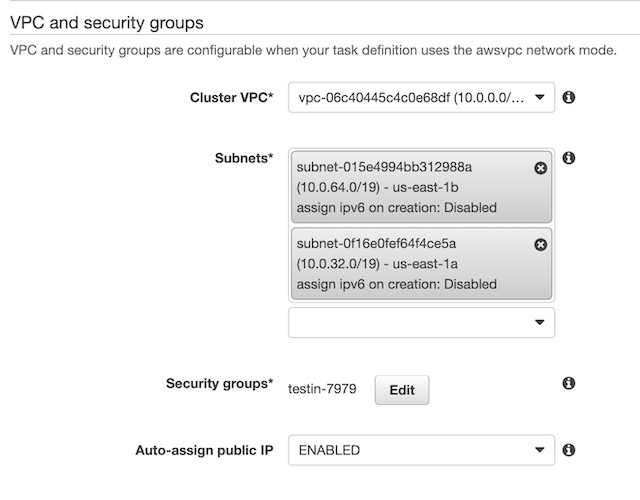Click the info icon beside Subnets
This screenshot has width=640, height=500.
coord(568,158)
